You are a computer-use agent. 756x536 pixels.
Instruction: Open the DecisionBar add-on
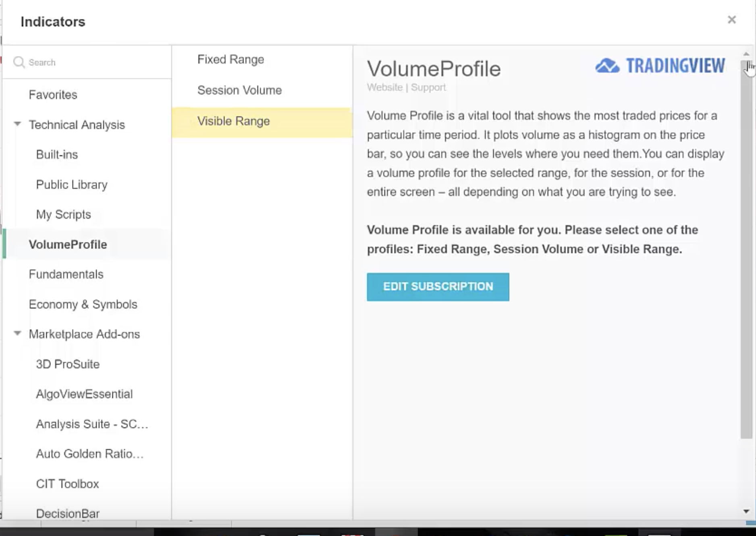[x=68, y=513]
